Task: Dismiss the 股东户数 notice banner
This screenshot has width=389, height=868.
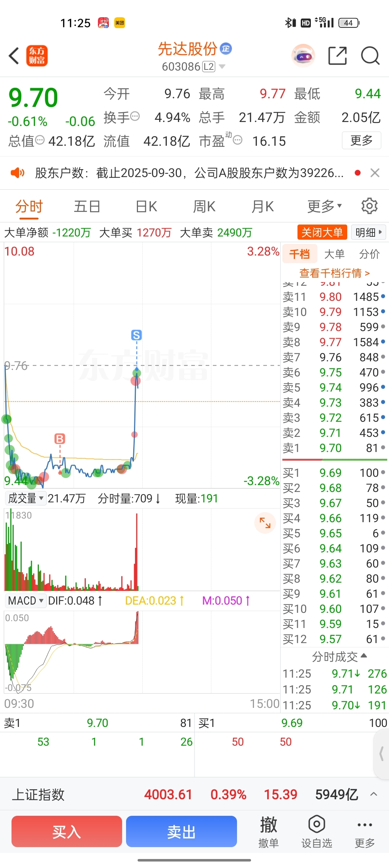Action: tap(375, 173)
